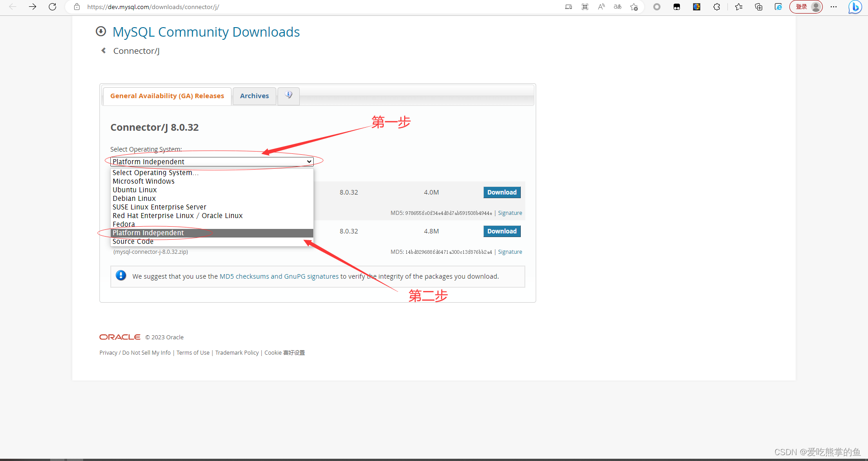
Task: Open the Bing chat sidebar icon
Action: (x=855, y=7)
